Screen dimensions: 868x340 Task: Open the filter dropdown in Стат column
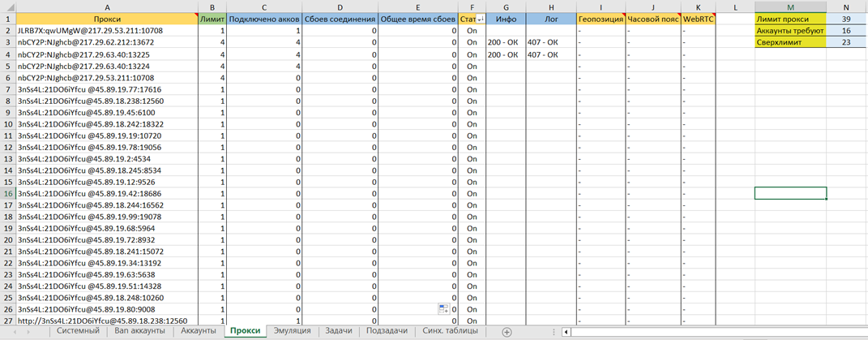point(480,19)
